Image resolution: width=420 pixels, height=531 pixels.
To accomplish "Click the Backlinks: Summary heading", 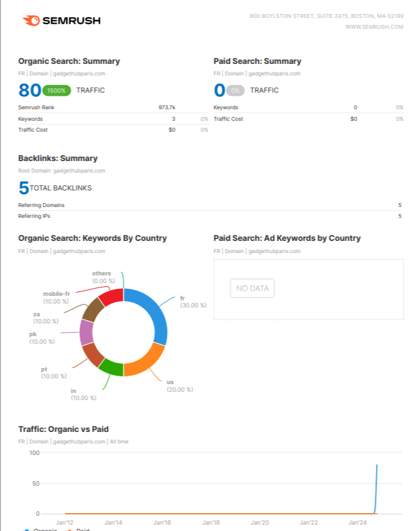I will tap(58, 158).
